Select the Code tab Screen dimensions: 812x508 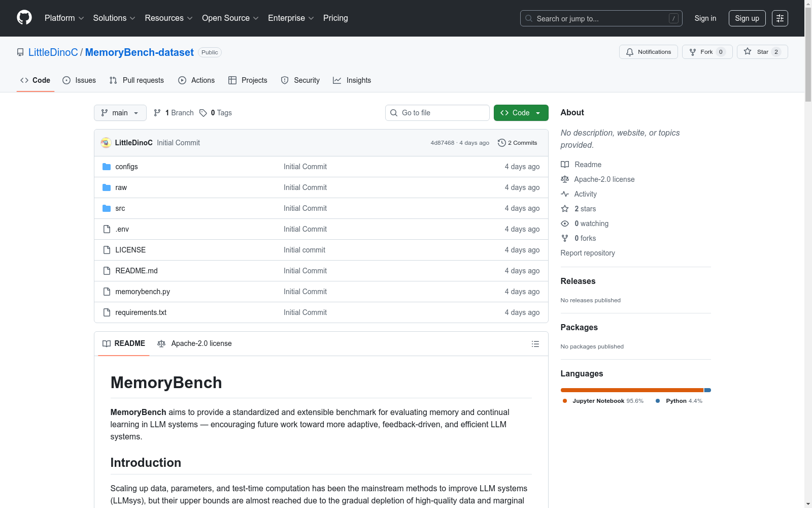tap(36, 80)
